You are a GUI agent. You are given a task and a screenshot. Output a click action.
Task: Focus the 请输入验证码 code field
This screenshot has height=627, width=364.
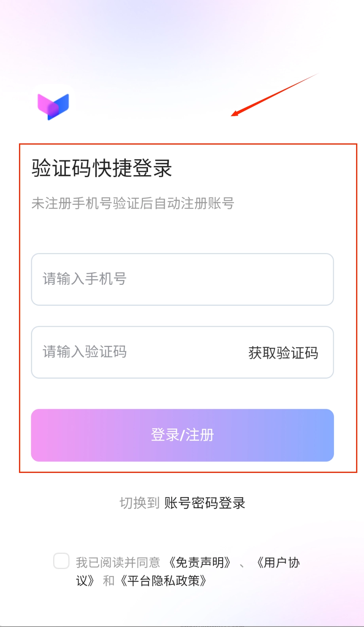click(135, 352)
